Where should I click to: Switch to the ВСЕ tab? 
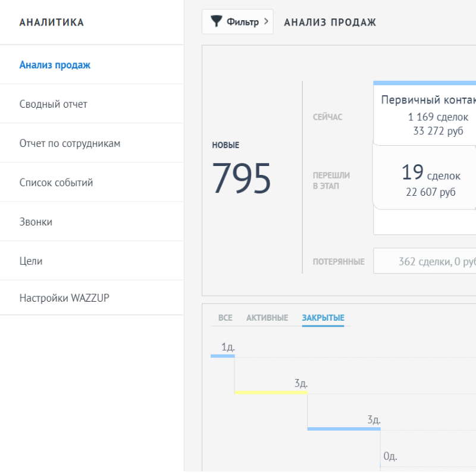225,318
